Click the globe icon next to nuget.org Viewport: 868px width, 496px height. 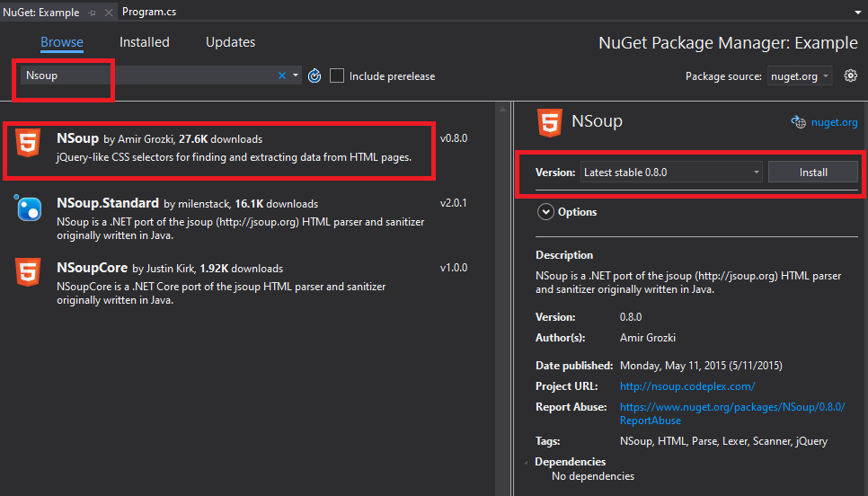(x=798, y=122)
